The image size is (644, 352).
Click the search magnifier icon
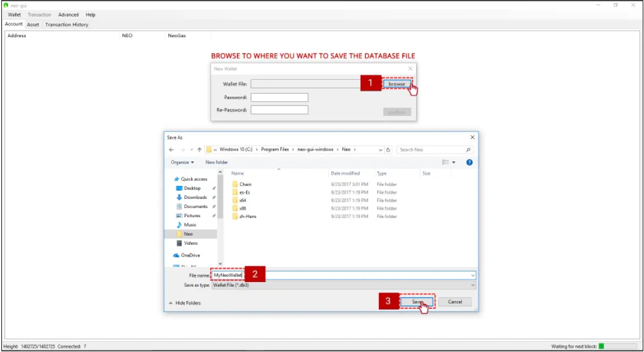pyautogui.click(x=468, y=150)
